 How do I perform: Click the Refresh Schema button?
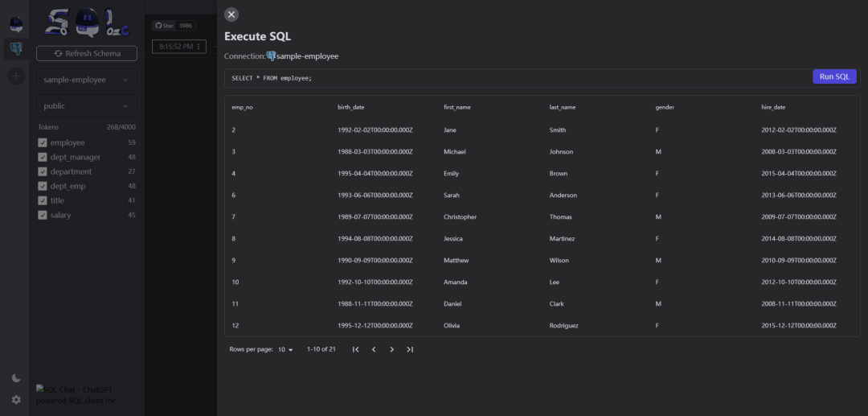click(87, 53)
